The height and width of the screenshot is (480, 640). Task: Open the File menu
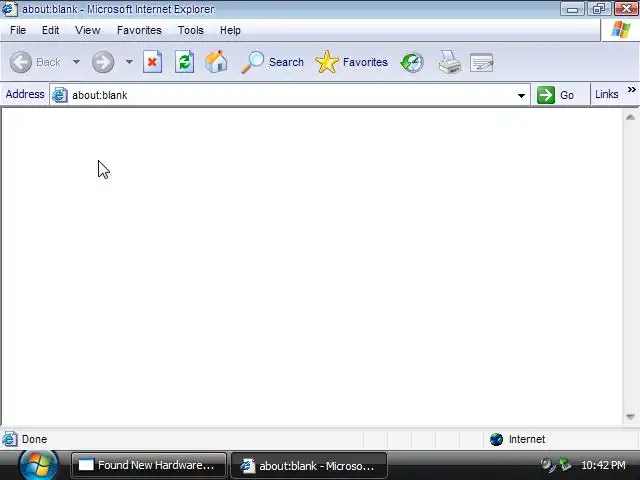coord(18,30)
